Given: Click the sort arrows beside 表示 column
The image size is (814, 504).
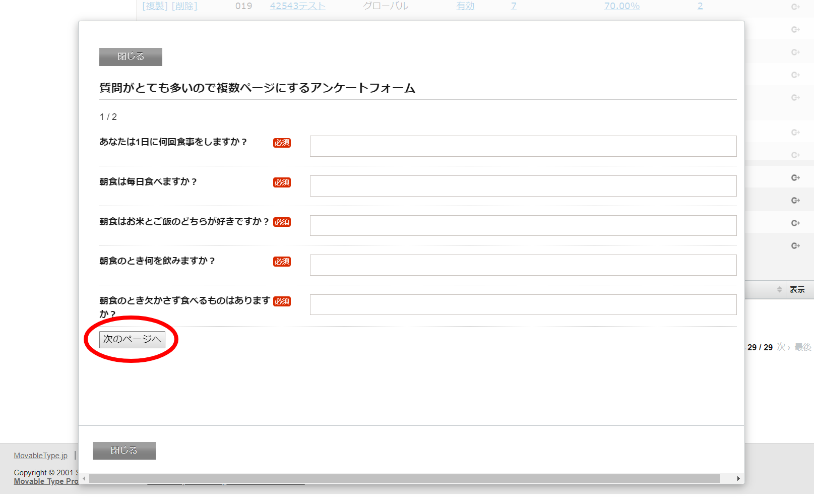Looking at the screenshot, I should (x=779, y=289).
